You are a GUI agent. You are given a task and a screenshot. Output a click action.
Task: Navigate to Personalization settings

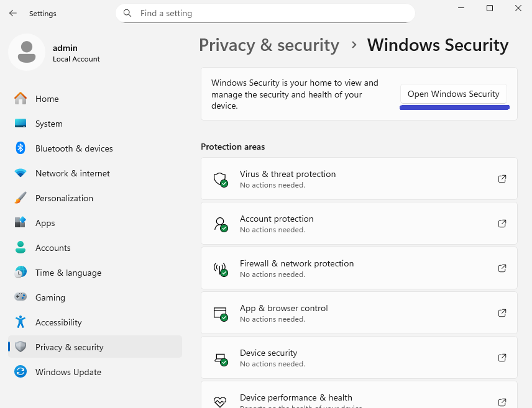click(64, 198)
